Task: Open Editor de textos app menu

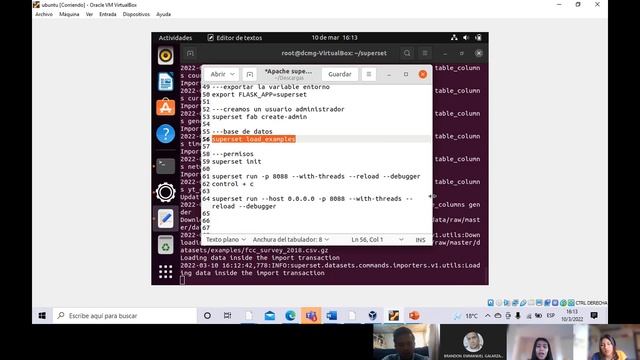Action: [x=235, y=38]
